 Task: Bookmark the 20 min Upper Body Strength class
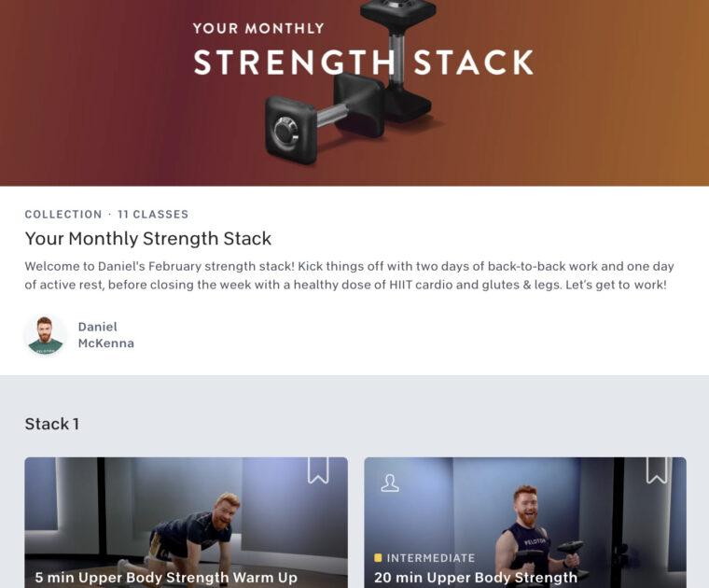tap(657, 470)
